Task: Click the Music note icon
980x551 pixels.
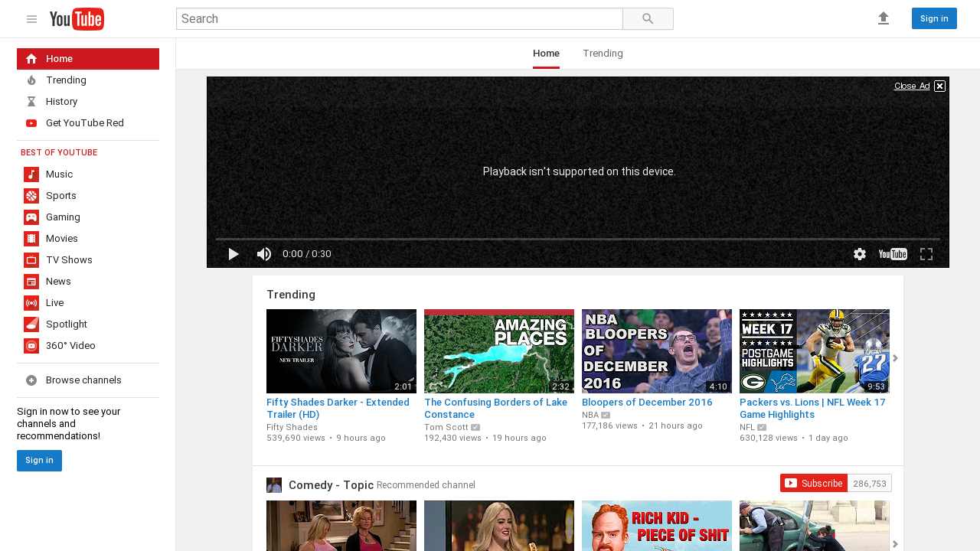Action: [31, 174]
